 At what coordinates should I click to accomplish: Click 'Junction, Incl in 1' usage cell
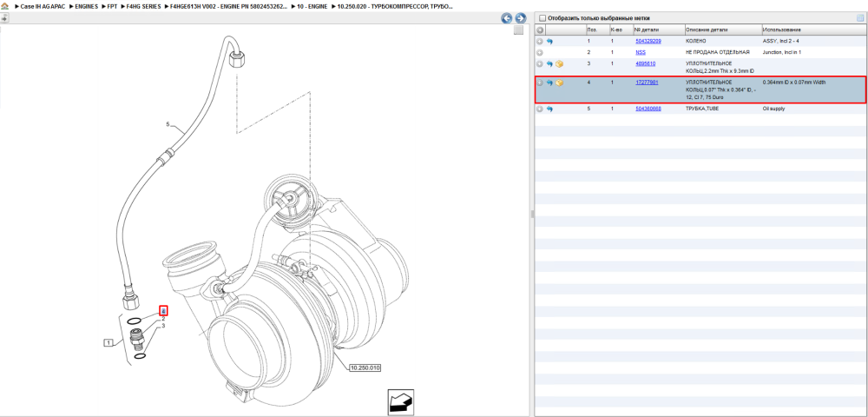pos(782,52)
